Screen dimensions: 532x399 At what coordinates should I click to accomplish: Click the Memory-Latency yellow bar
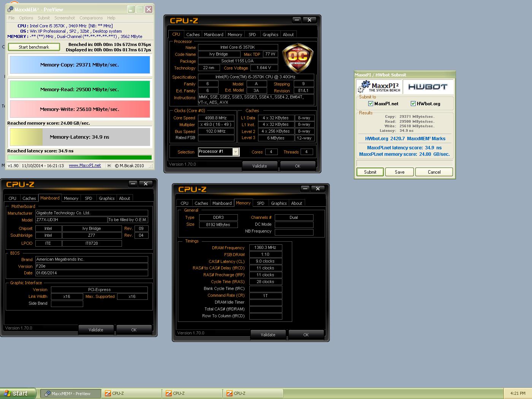coord(80,137)
